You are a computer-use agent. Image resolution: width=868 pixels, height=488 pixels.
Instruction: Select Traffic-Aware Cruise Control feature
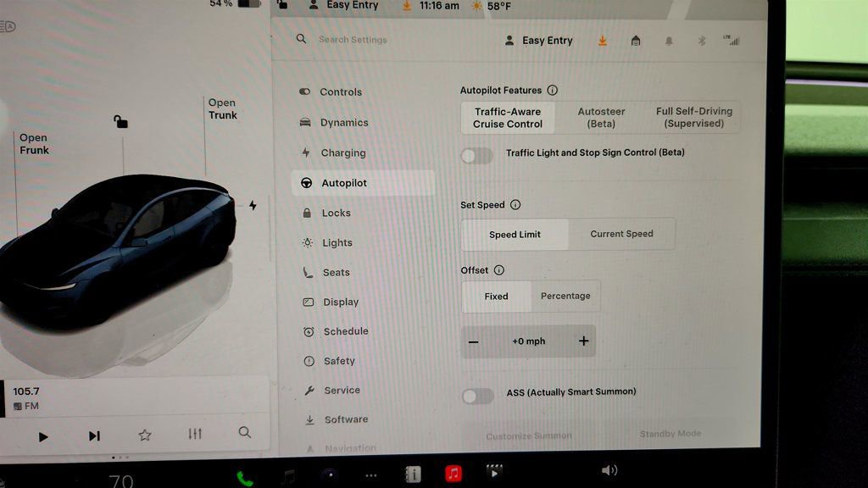[x=508, y=118]
